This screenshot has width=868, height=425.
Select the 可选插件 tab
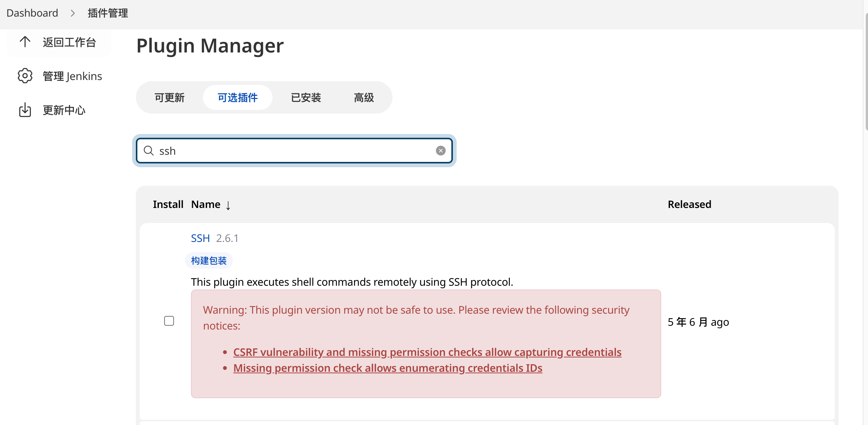tap(237, 97)
